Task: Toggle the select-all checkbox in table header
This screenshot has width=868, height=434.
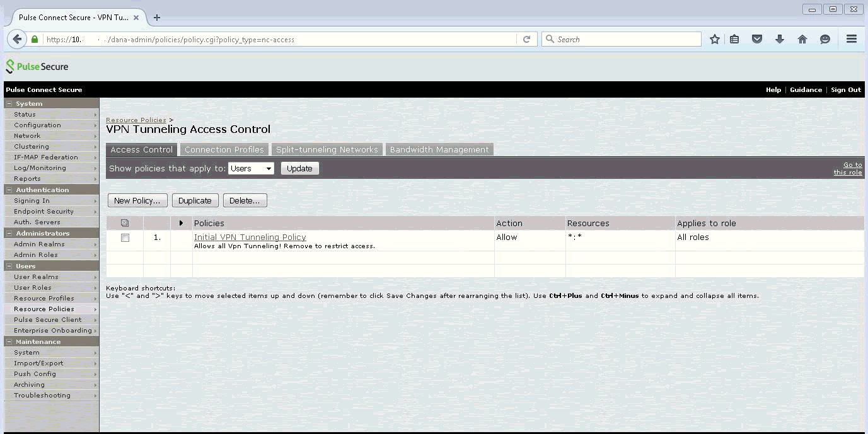Action: click(x=125, y=223)
